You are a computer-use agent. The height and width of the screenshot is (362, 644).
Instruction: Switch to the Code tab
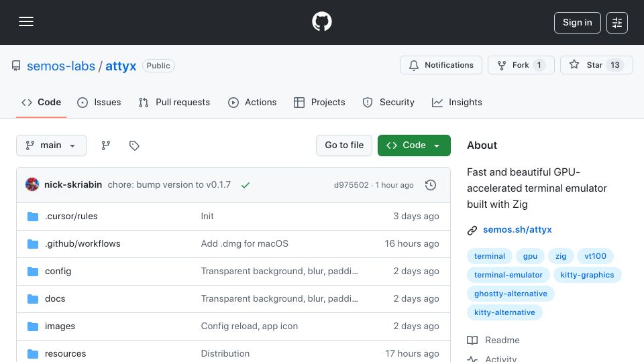41,102
